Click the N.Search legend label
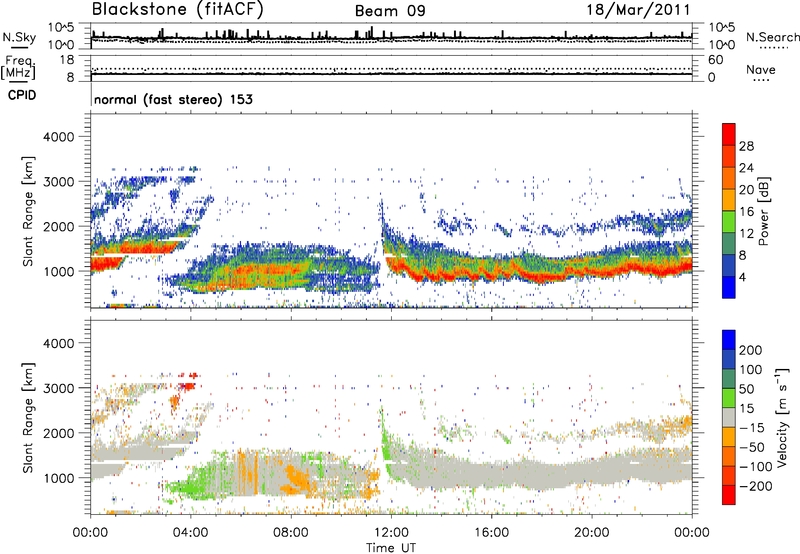 tap(772, 37)
